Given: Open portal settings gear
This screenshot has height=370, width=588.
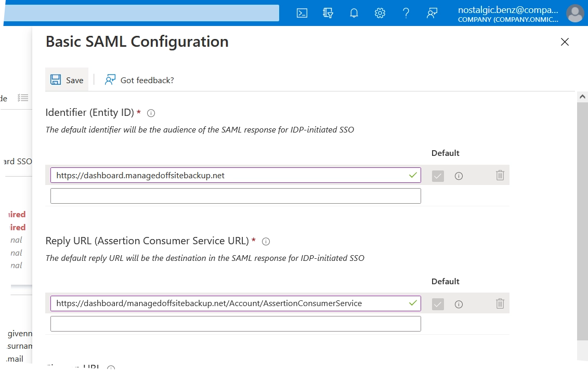Looking at the screenshot, I should (380, 13).
